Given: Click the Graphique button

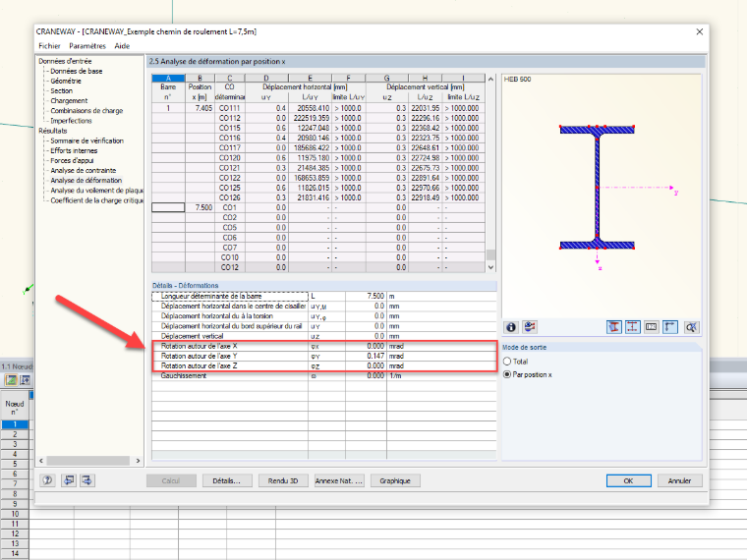Looking at the screenshot, I should point(395,481).
